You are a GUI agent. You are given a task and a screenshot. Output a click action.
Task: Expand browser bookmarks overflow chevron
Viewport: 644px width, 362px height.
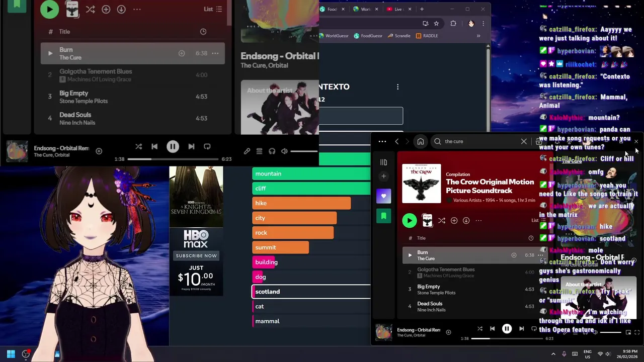478,36
